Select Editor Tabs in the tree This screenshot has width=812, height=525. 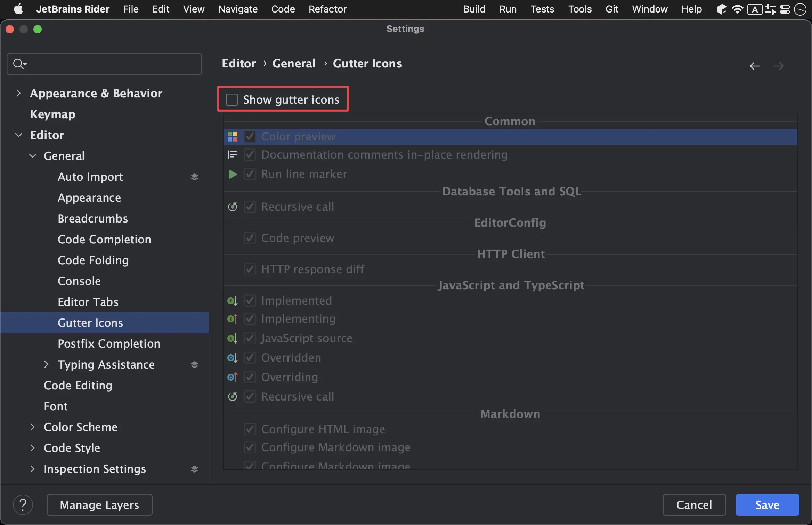pyautogui.click(x=88, y=302)
